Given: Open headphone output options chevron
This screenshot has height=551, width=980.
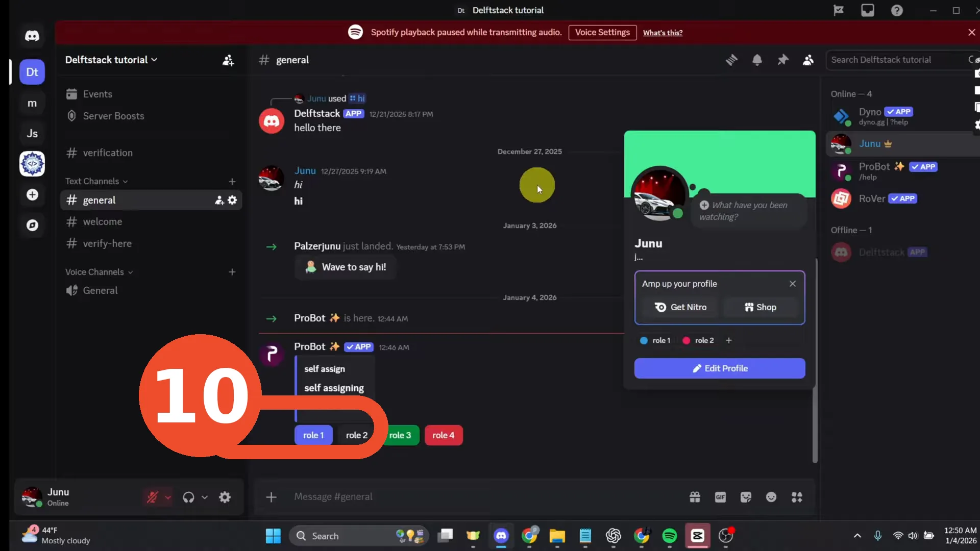Looking at the screenshot, I should [x=205, y=497].
